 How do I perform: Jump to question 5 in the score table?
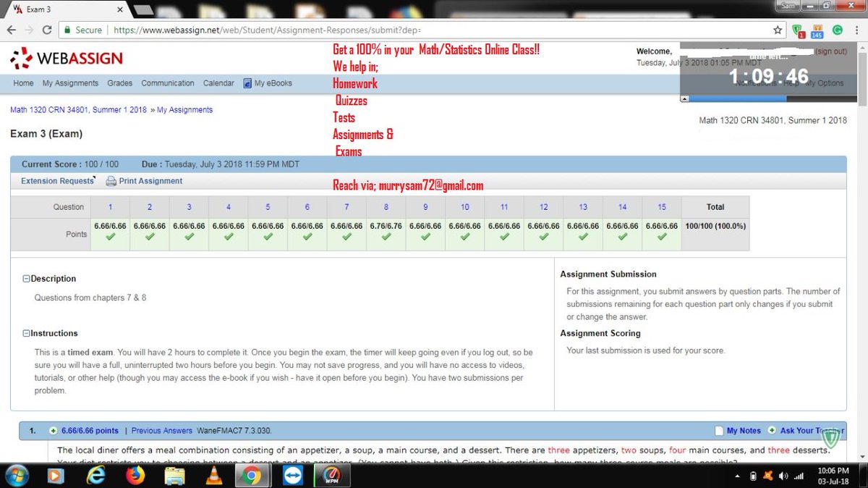coord(268,207)
